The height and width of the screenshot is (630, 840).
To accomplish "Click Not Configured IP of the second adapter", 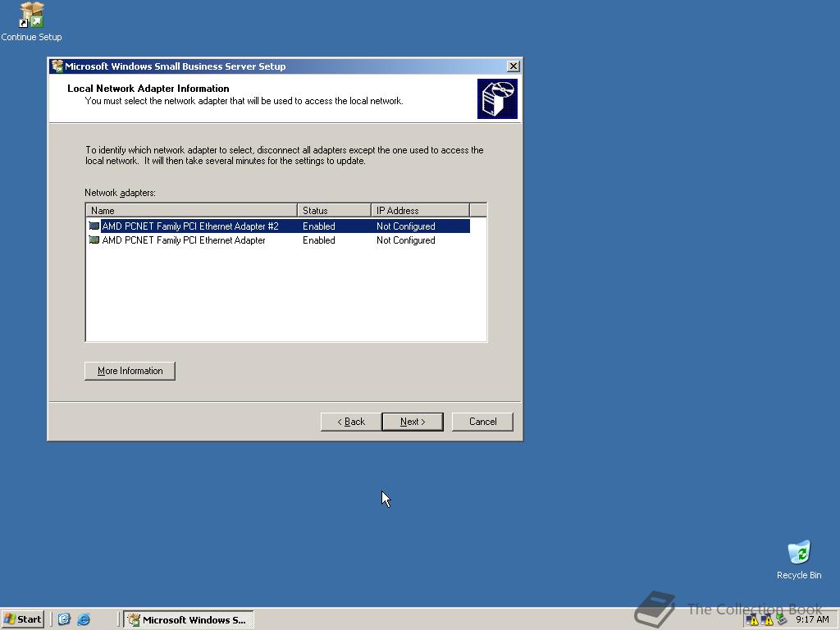I will coord(405,240).
